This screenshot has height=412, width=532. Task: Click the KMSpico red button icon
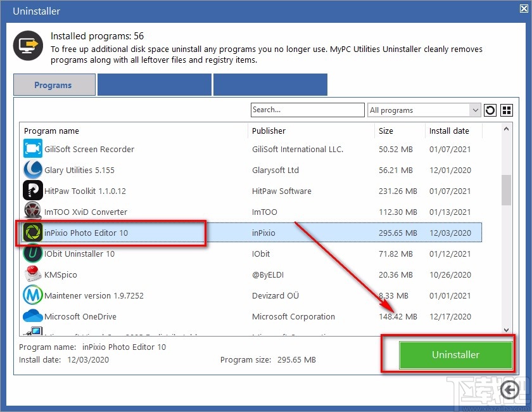33,274
